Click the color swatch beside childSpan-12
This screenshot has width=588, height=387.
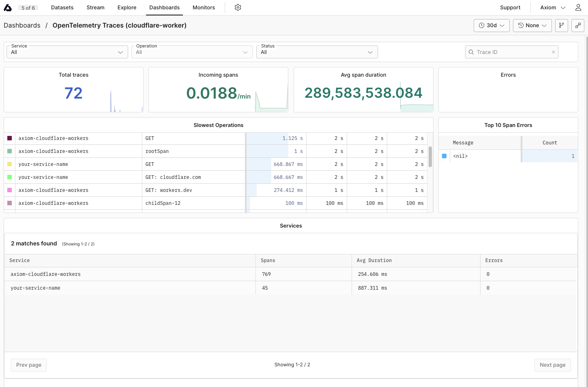point(9,203)
